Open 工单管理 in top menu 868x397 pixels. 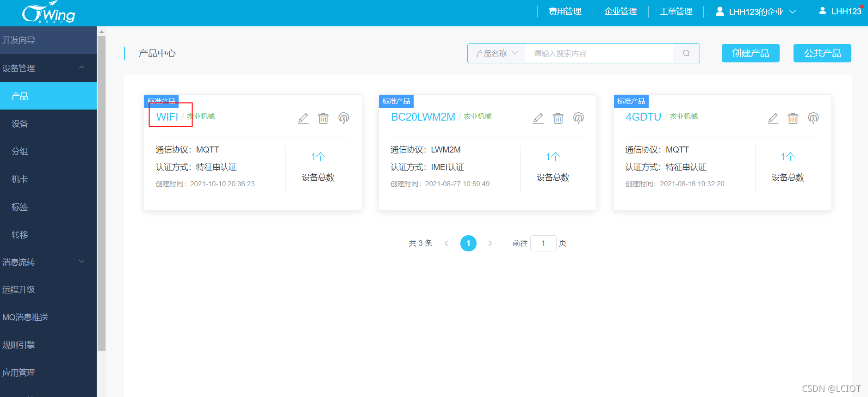coord(676,12)
